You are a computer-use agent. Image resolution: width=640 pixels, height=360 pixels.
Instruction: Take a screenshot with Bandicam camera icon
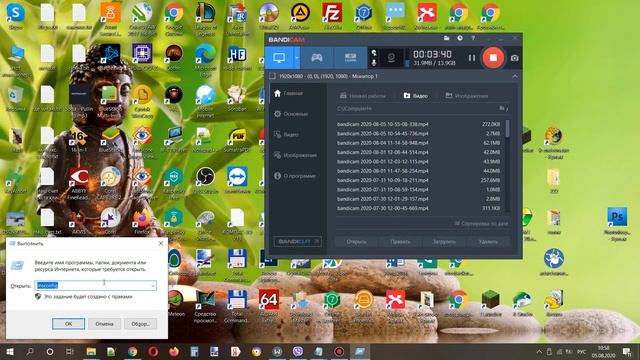(x=515, y=58)
